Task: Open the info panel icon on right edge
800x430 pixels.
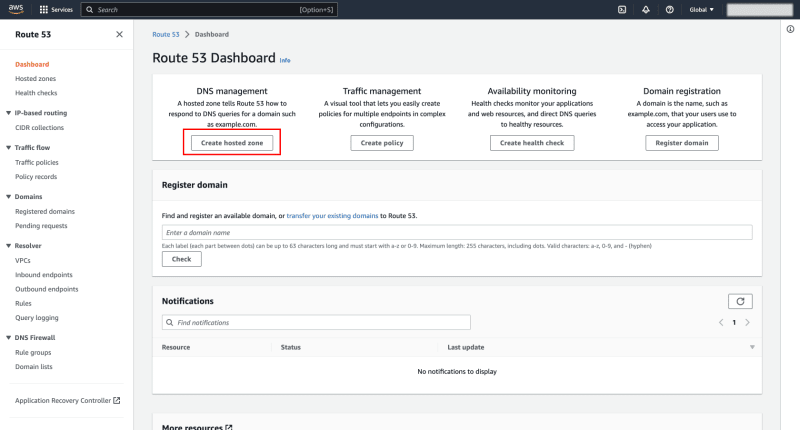Action: tap(790, 29)
